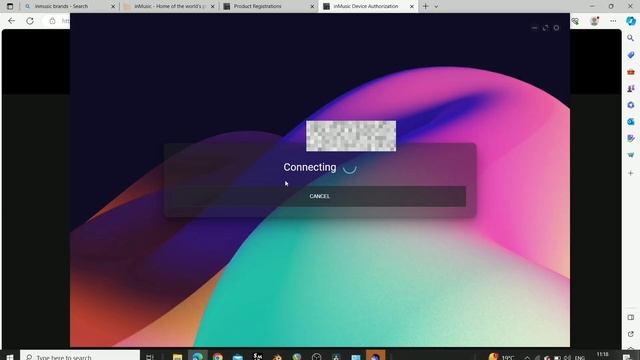Click the app window refresh icon
The width and height of the screenshot is (640, 360).
tap(546, 28)
